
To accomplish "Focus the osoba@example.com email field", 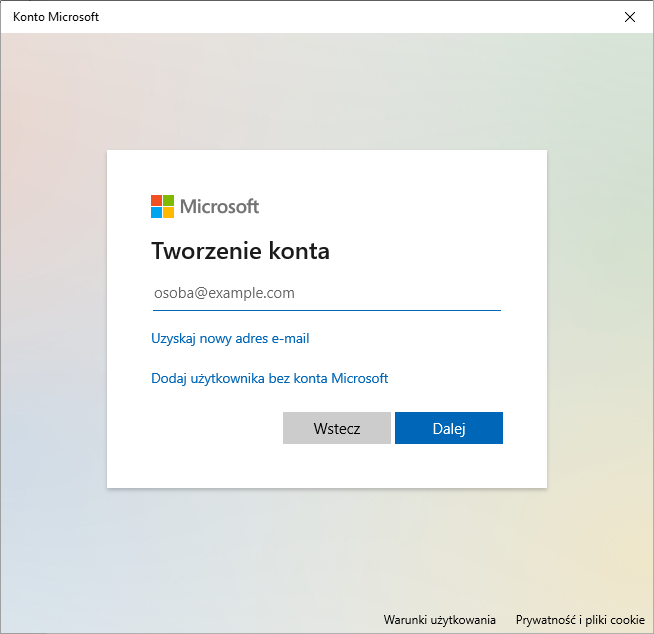I will coord(325,293).
